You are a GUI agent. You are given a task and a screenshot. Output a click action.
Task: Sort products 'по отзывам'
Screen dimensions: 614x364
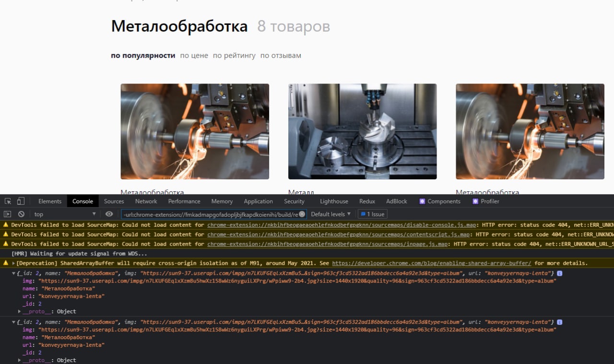coord(281,56)
